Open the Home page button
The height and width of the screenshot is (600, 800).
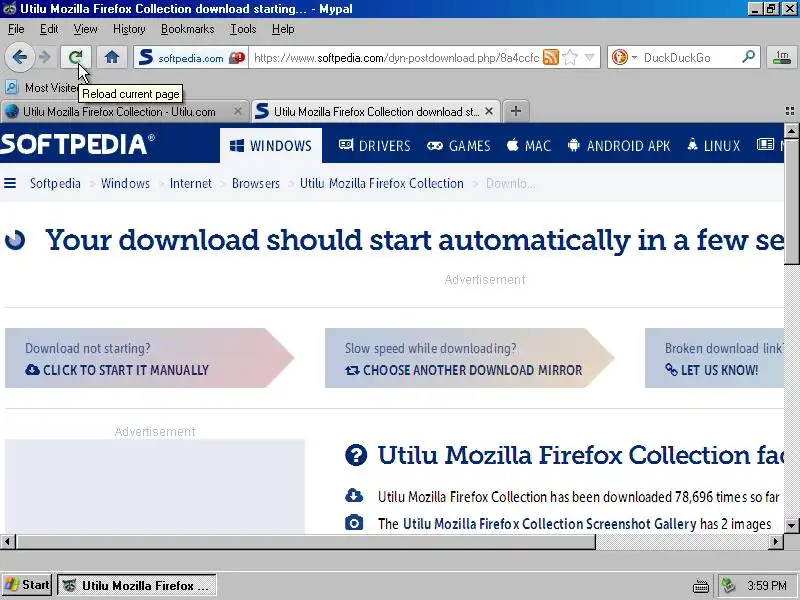tap(112, 57)
